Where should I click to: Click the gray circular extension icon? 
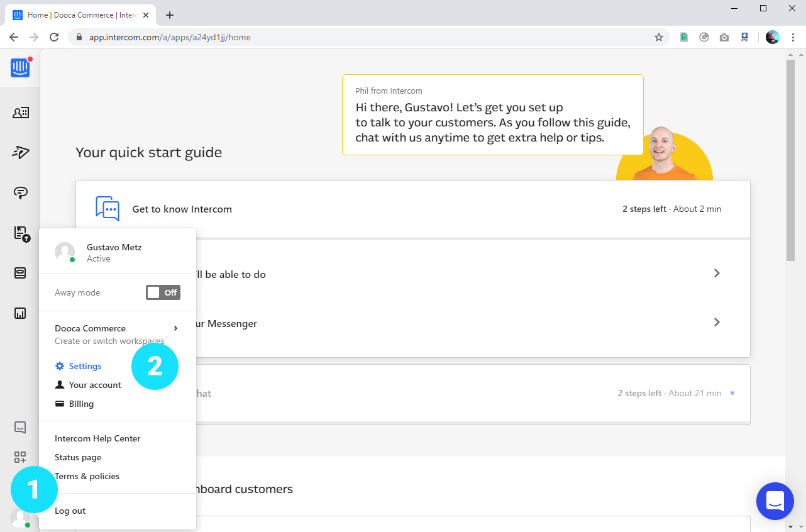click(x=704, y=37)
